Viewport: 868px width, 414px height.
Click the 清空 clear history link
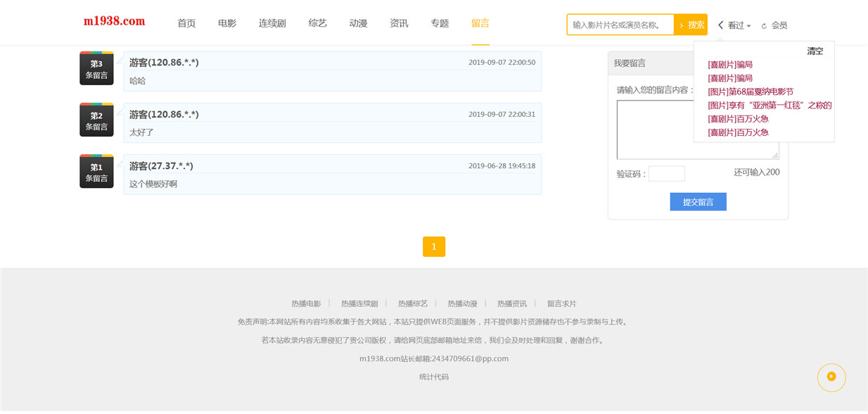(x=815, y=51)
